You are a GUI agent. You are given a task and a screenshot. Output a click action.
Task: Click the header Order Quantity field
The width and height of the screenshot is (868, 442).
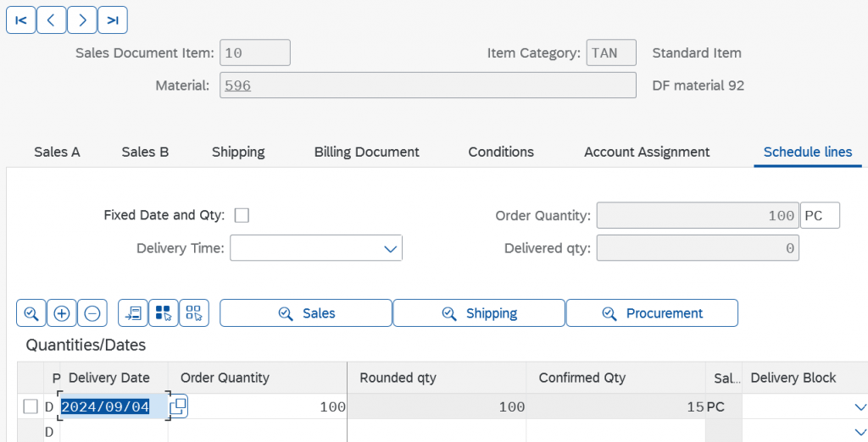(698, 215)
